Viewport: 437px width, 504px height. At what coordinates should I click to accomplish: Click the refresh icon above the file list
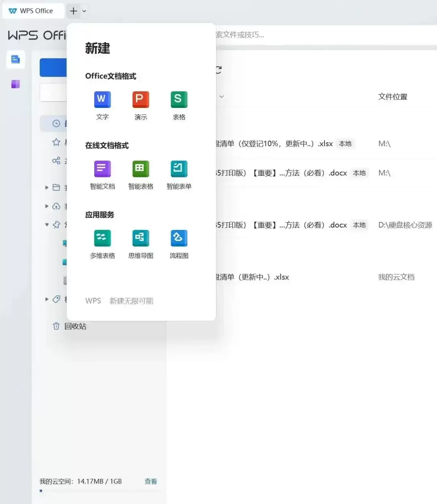tap(218, 70)
